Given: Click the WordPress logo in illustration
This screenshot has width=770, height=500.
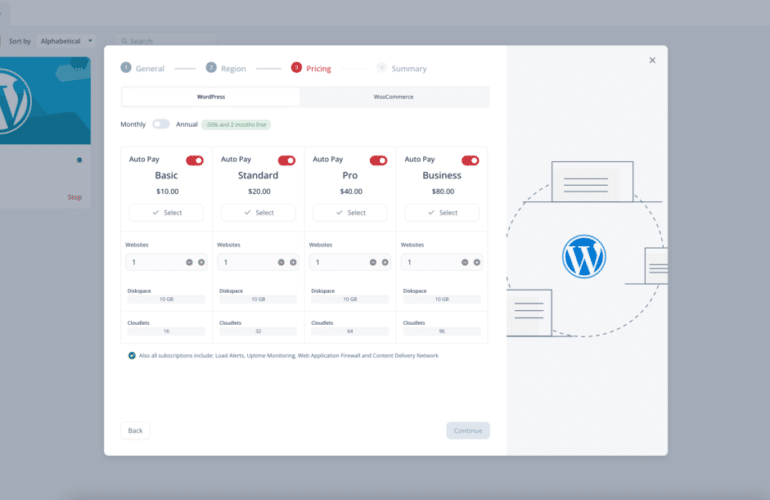Looking at the screenshot, I should pyautogui.click(x=584, y=256).
